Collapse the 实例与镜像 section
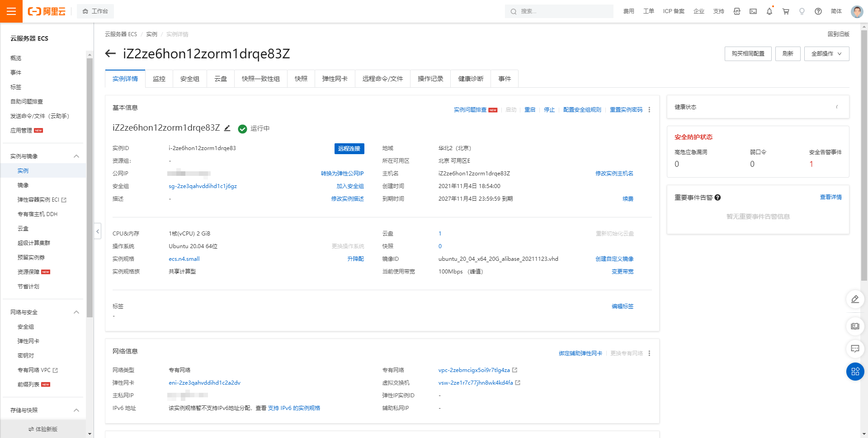The height and width of the screenshot is (438, 868). click(76, 156)
